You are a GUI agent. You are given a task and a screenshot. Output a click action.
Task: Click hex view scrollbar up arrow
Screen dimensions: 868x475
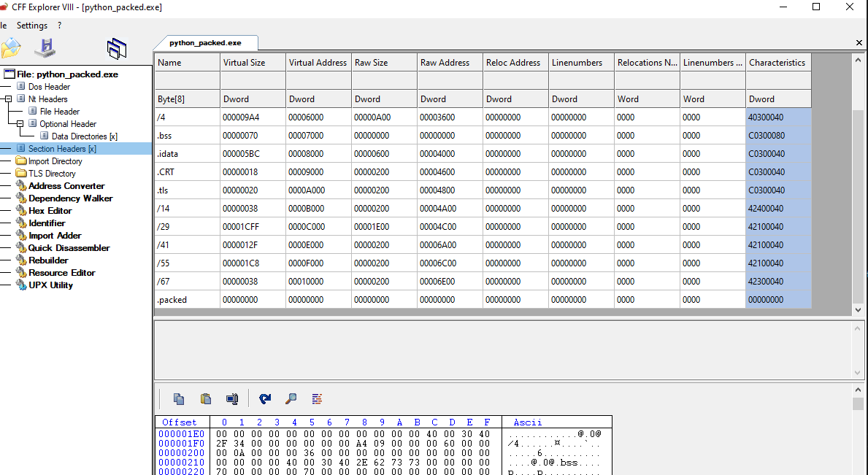click(x=858, y=390)
